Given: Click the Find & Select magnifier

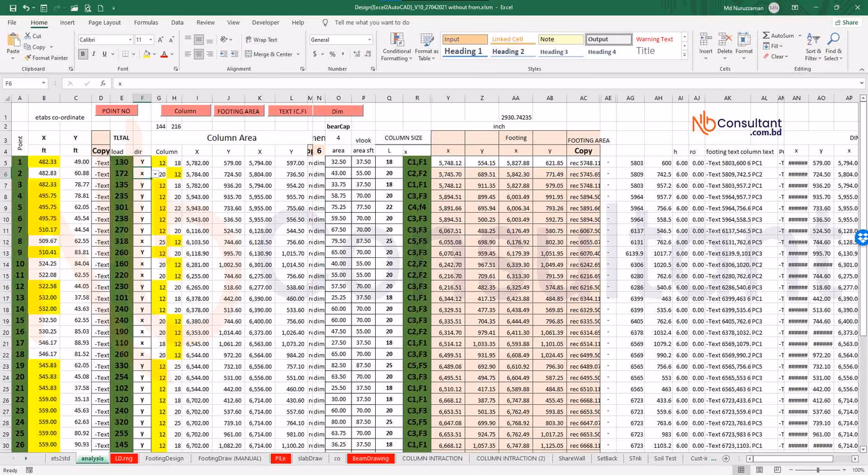Looking at the screenshot, I should pyautogui.click(x=834, y=47).
